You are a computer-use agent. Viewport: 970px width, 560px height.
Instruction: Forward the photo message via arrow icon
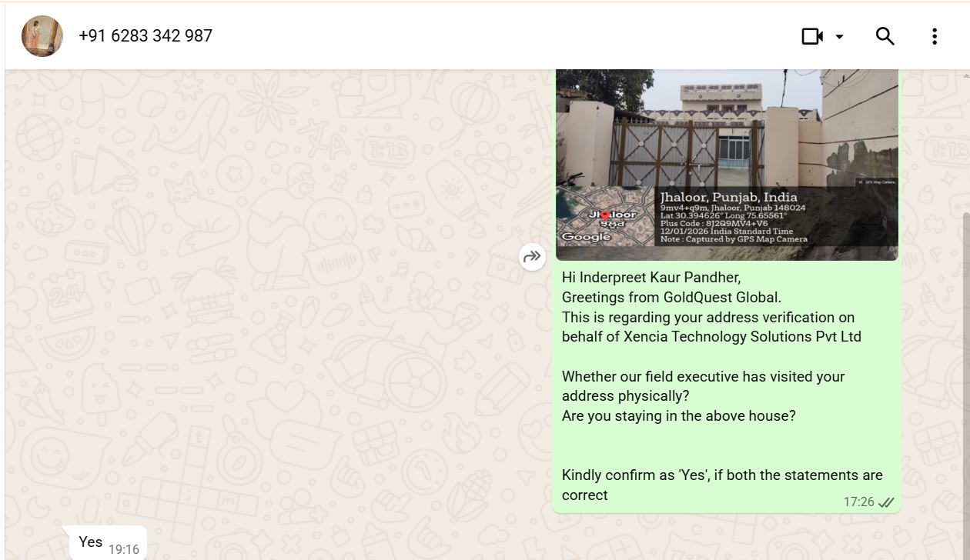pos(532,257)
